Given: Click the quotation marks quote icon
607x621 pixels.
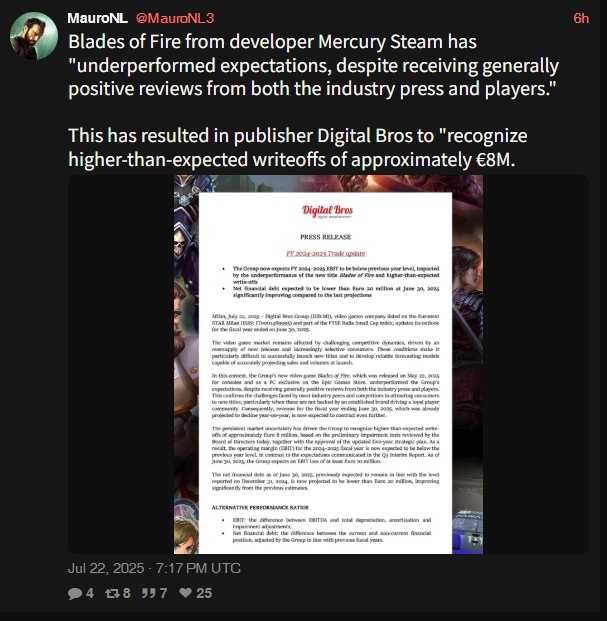Looking at the screenshot, I should click(x=149, y=593).
